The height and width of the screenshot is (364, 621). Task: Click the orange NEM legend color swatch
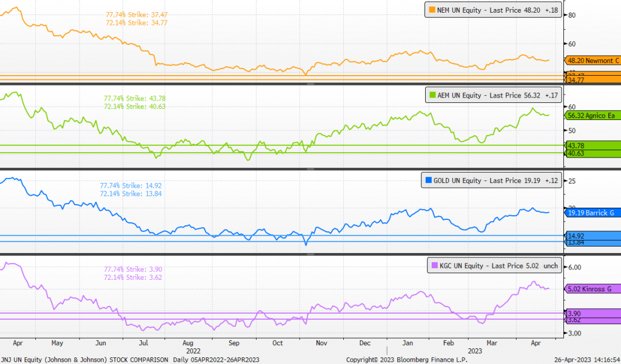tap(432, 10)
